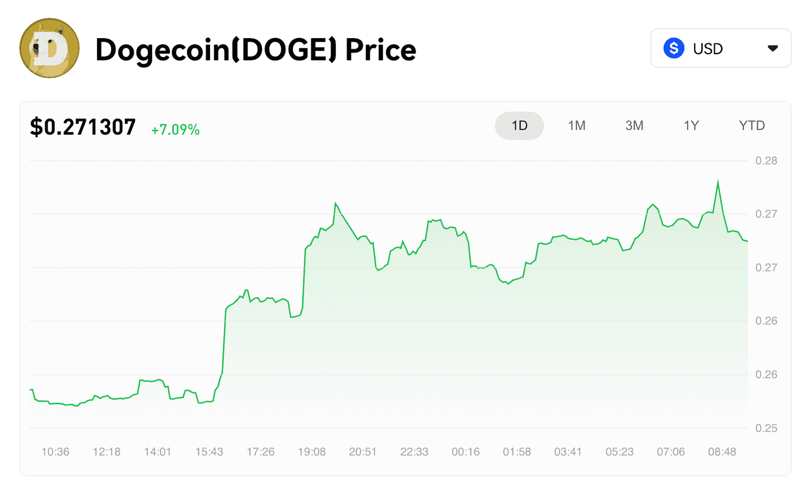The width and height of the screenshot is (812, 504).
Task: Click the +7.09% percentage change label
Action: click(x=175, y=130)
